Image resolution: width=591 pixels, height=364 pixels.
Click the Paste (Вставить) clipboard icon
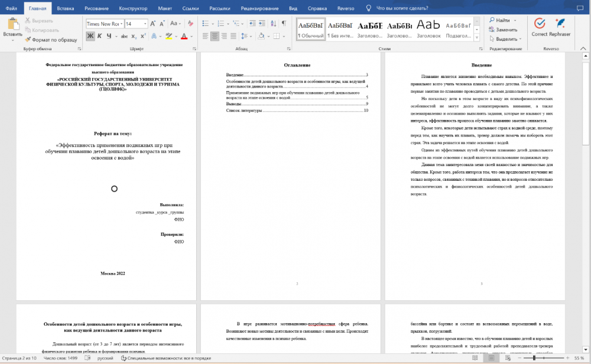[x=13, y=24]
